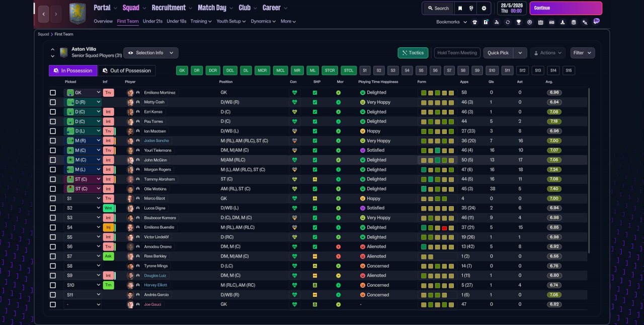This screenshot has width=644, height=325.
Task: Tick the checkbox for Ollie Watkins
Action: tap(53, 189)
